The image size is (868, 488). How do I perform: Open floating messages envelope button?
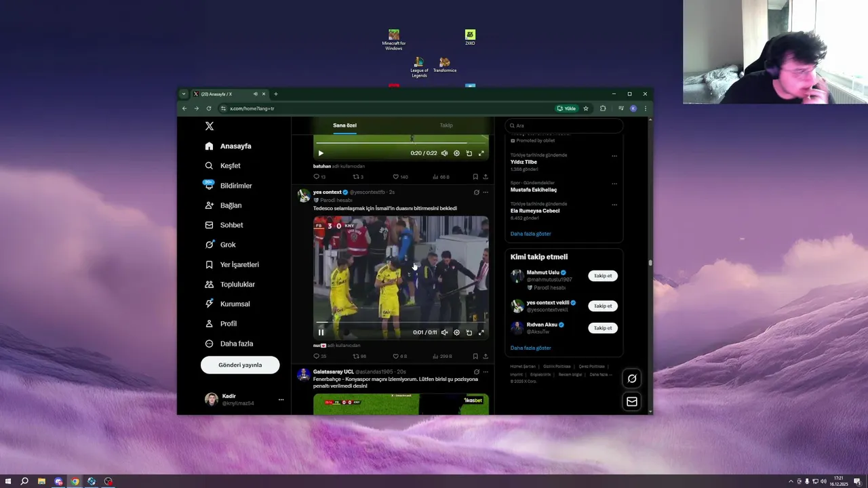632,402
